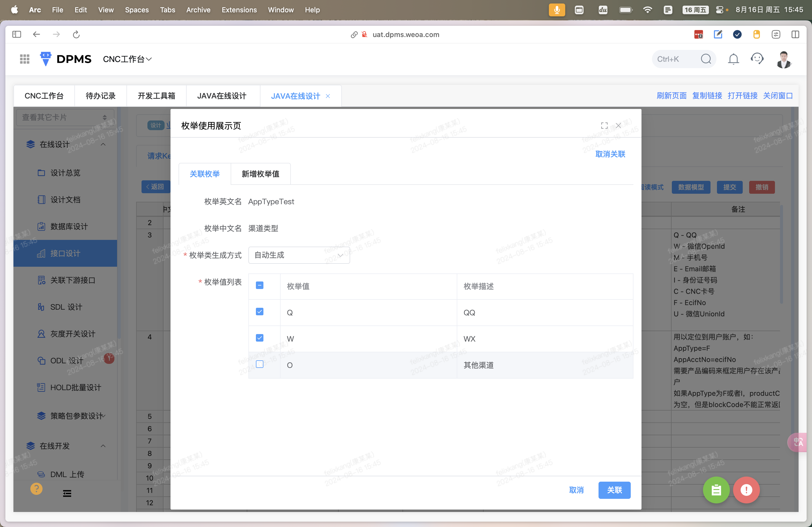Click the DPMS logo
Image resolution: width=812 pixels, height=527 pixels.
click(66, 59)
